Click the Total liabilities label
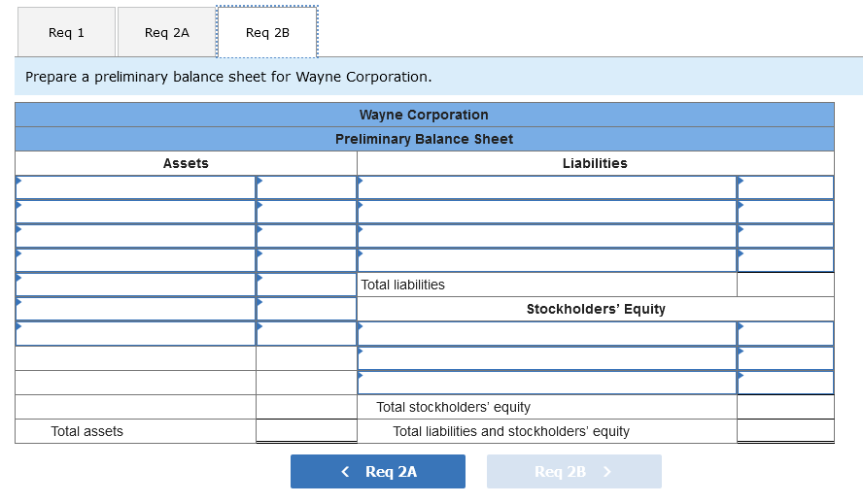 [x=403, y=285]
